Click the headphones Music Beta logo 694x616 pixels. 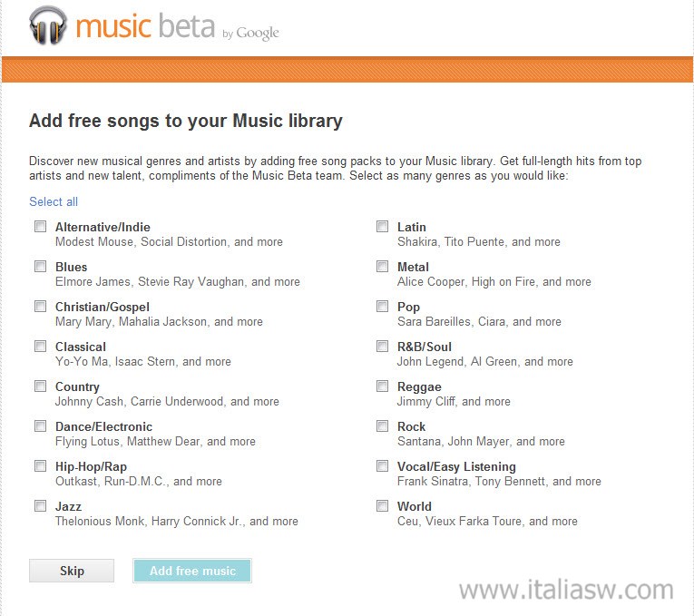[x=49, y=25]
